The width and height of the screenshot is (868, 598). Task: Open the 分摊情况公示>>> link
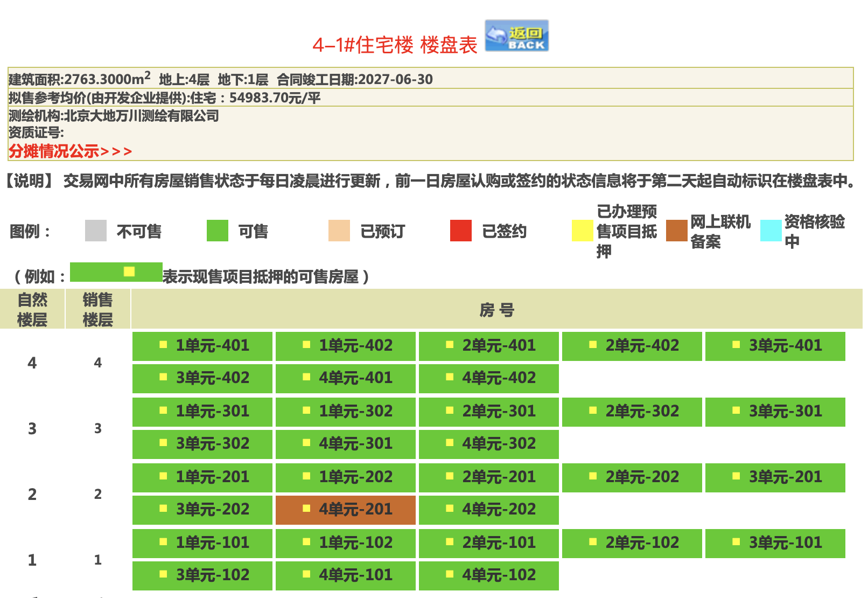pos(70,151)
